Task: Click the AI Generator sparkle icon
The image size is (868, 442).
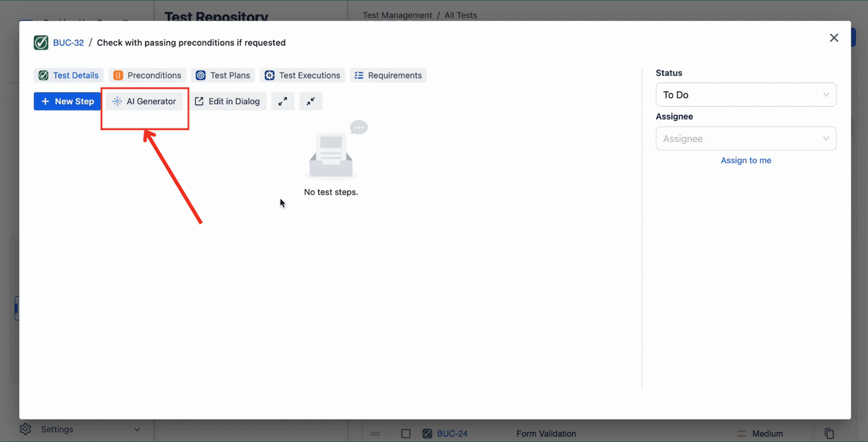Action: click(116, 101)
